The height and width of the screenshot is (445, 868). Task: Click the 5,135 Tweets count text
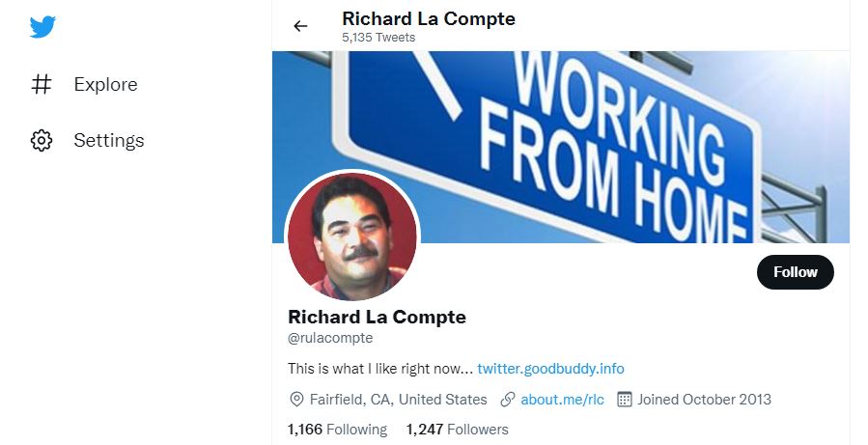point(378,38)
